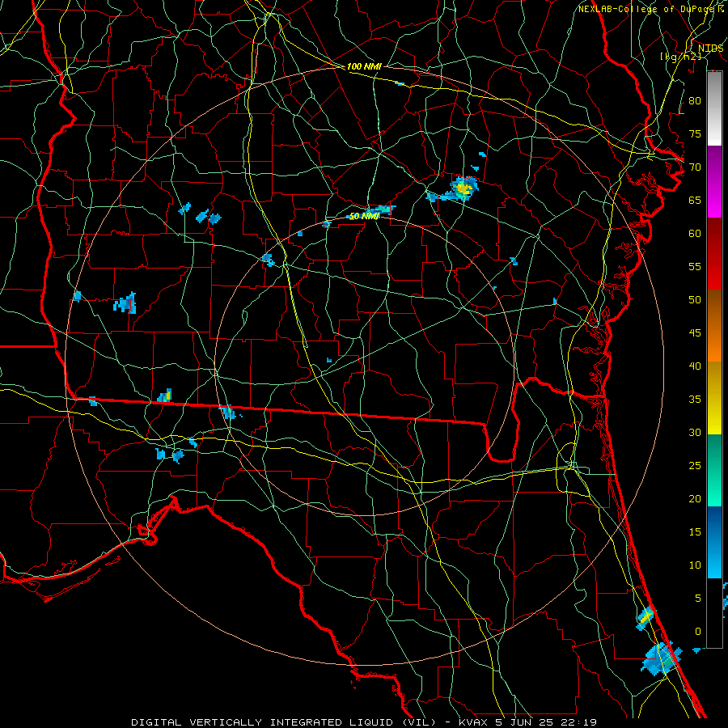Viewport: 728px width, 728px height.
Task: Click the NIDS label near the legend
Action: coord(710,49)
